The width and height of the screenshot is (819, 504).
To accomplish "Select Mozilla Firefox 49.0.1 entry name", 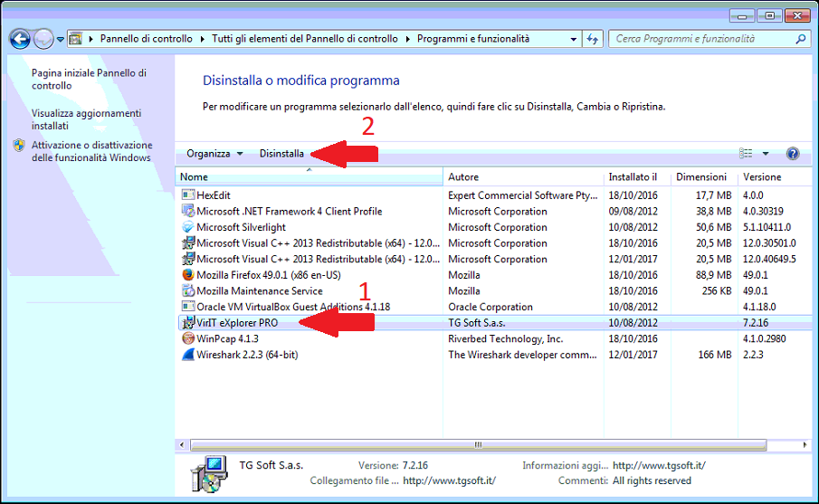I will [269, 275].
